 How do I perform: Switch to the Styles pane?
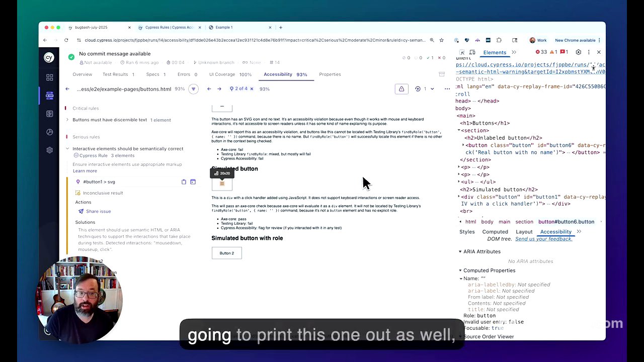coord(467,232)
